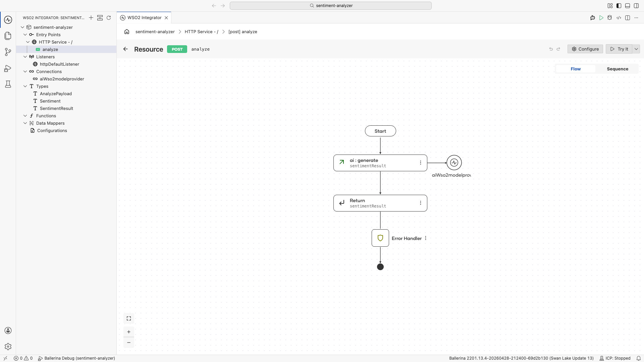Open httpDefaultListener in the tree
This screenshot has width=644, height=362.
click(x=66, y=64)
